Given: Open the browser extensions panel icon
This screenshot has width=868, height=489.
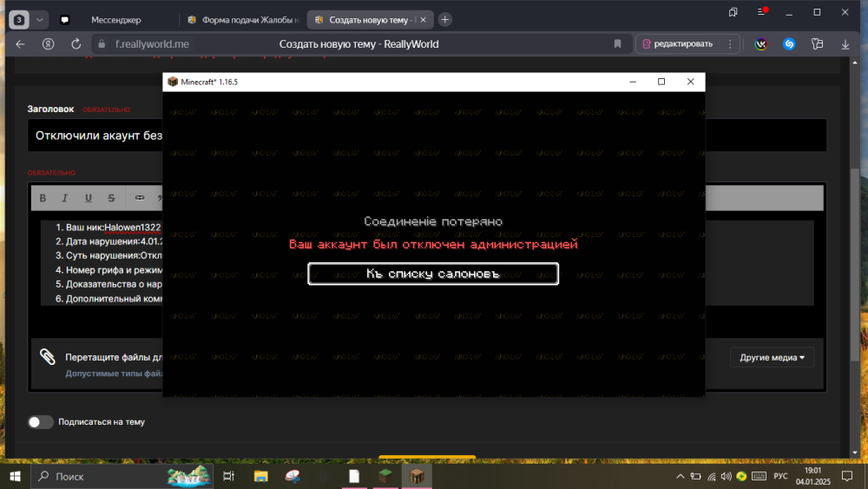Looking at the screenshot, I should pyautogui.click(x=817, y=44).
